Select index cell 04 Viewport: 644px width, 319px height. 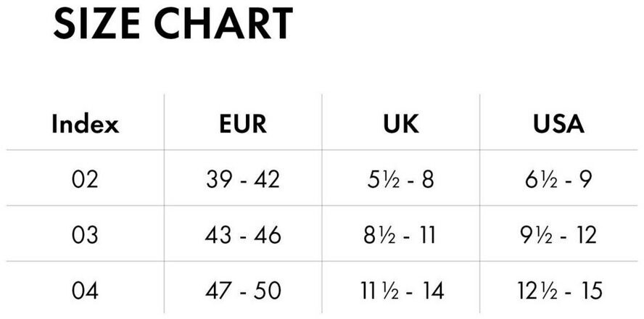coord(85,291)
